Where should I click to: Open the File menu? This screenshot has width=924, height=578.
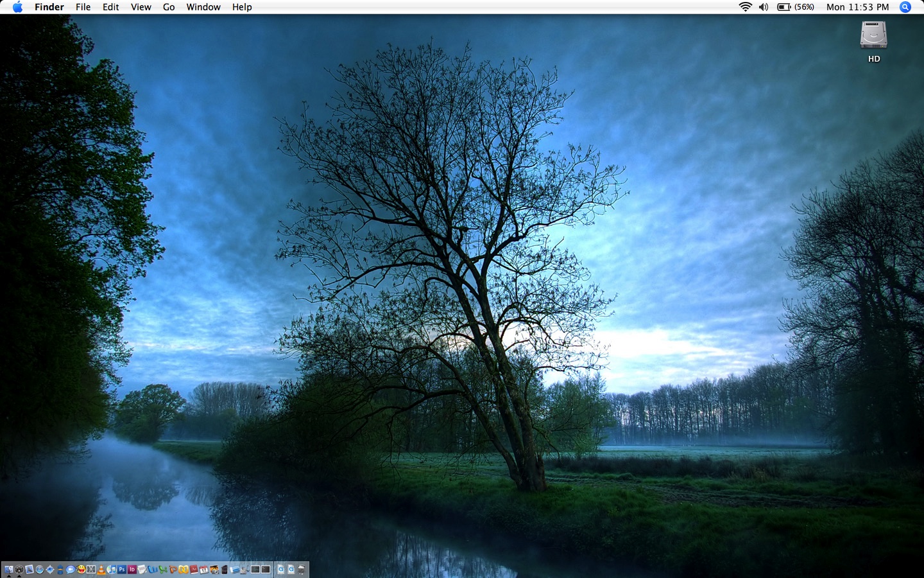pos(83,7)
